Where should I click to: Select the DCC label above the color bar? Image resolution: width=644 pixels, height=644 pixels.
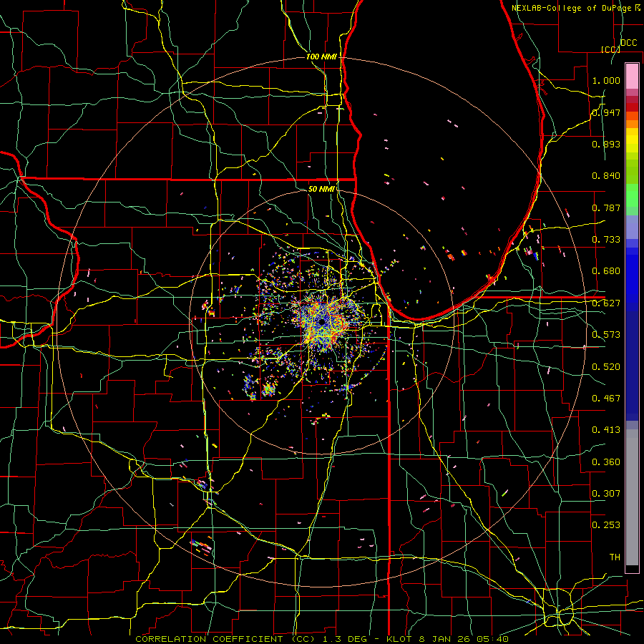coord(628,43)
